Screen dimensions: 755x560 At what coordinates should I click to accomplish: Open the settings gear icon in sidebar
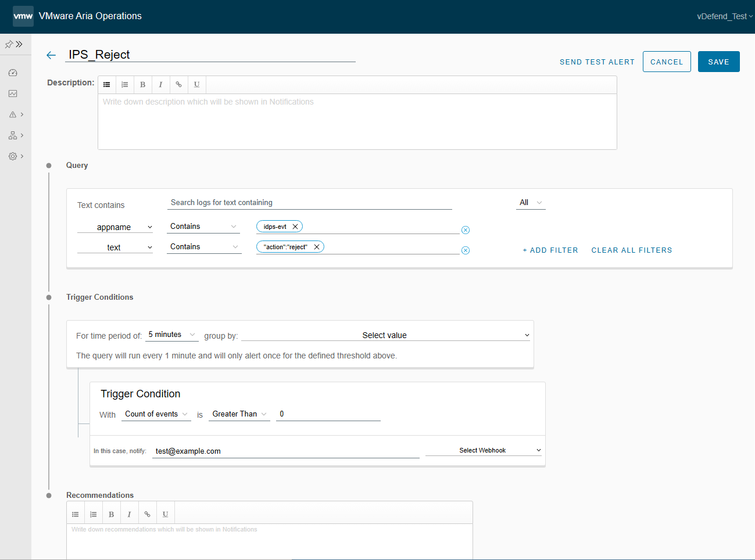[13, 156]
